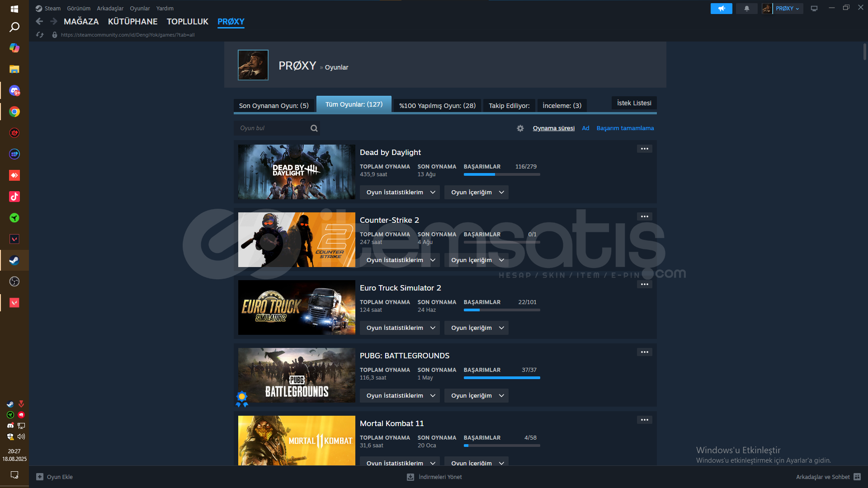Select the Son Oynanan Oyun: (5) tab

(274, 106)
